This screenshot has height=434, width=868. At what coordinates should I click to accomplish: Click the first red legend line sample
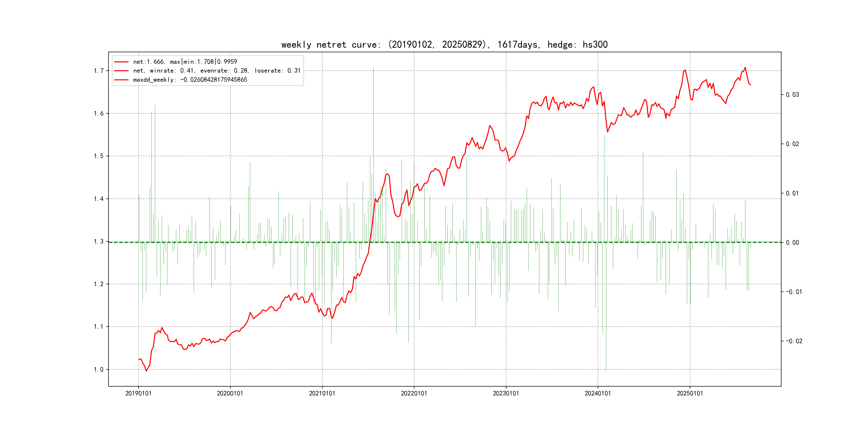121,62
